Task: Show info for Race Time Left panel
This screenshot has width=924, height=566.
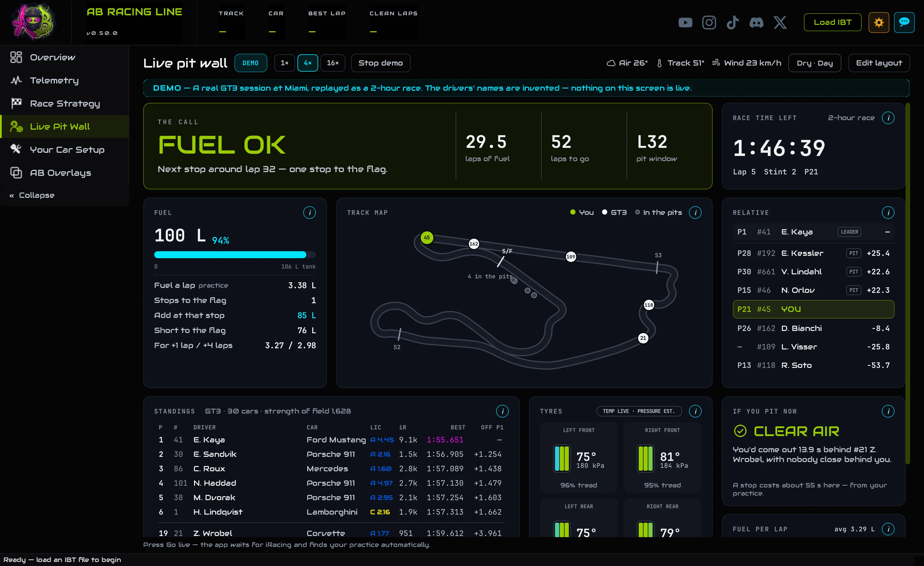Action: [x=888, y=118]
